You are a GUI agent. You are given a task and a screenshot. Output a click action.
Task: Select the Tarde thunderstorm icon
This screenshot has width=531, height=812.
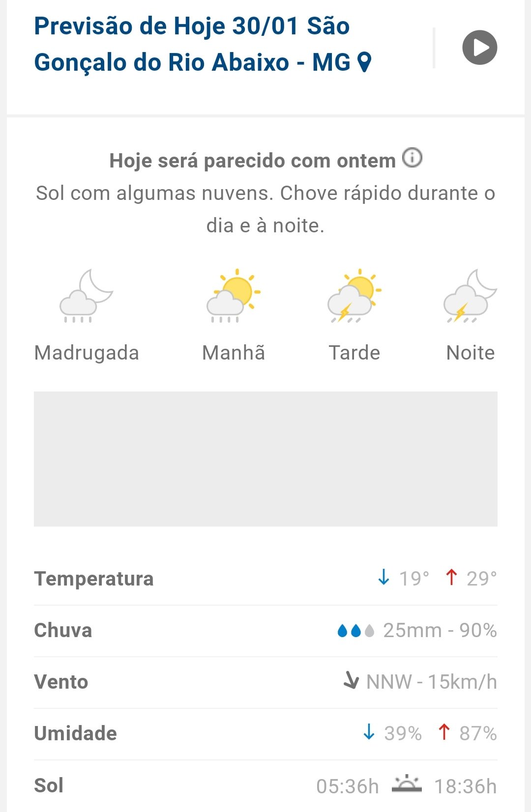click(x=354, y=296)
